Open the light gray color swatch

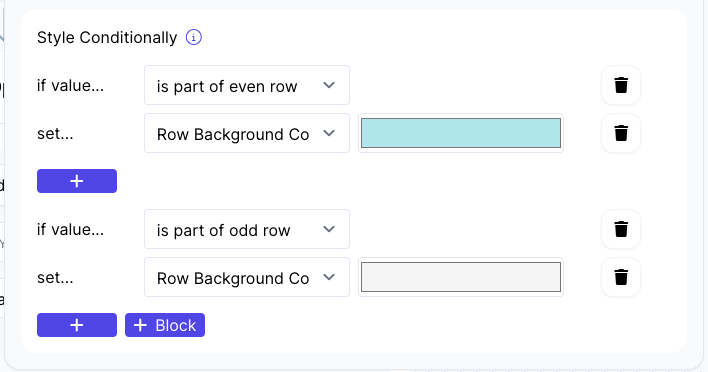(461, 277)
